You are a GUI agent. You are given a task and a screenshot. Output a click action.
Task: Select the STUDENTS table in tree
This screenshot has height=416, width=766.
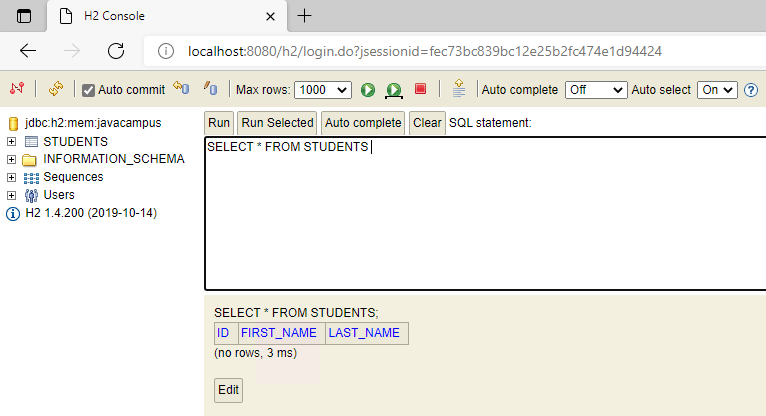(x=76, y=142)
